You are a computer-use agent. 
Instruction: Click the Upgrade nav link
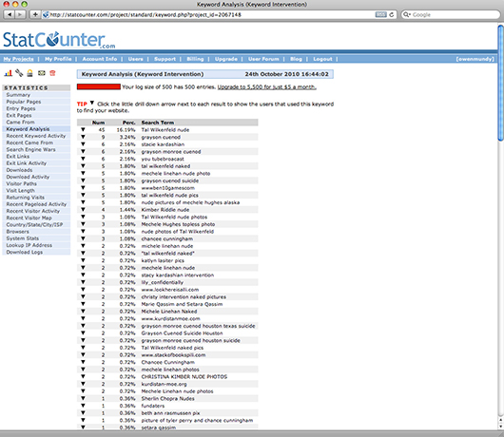point(226,59)
